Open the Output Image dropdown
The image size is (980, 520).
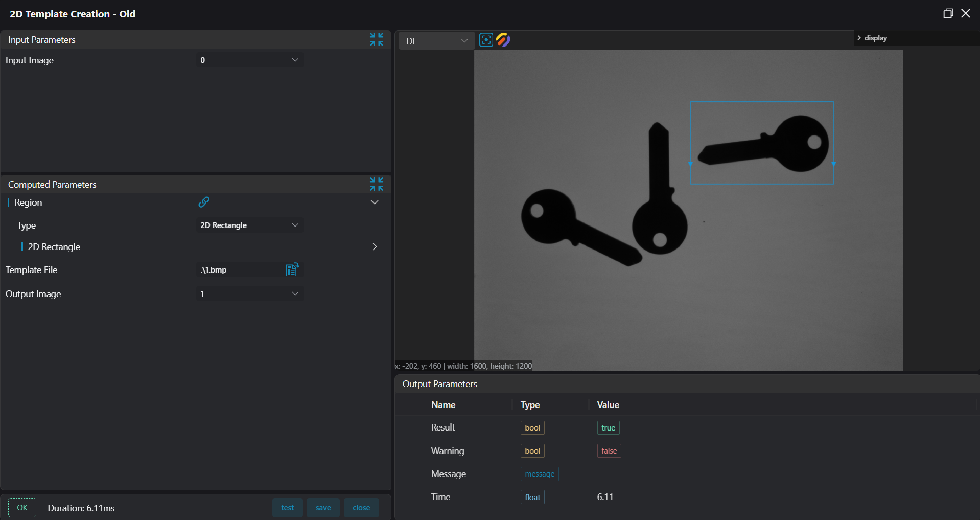pos(250,294)
